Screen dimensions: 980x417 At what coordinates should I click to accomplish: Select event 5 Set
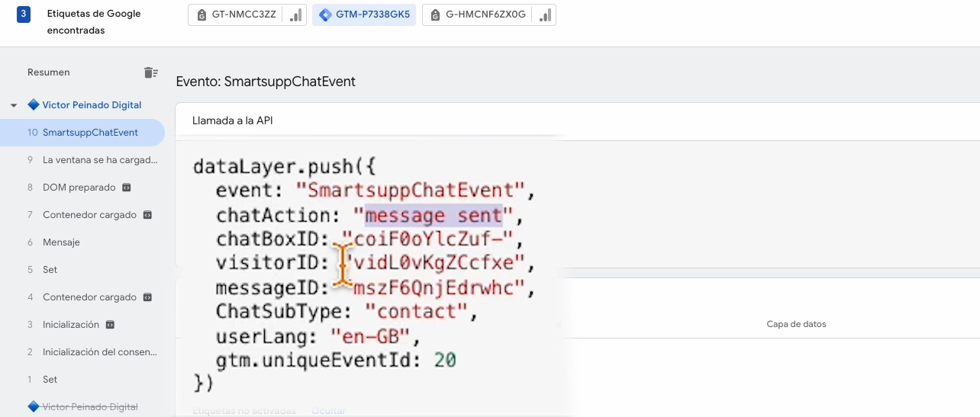(x=82, y=270)
